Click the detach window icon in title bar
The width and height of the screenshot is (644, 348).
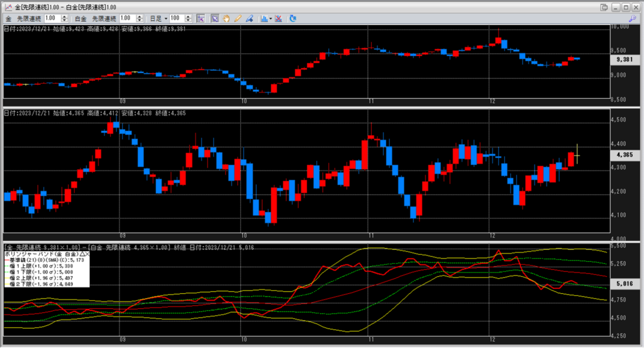[x=604, y=7]
